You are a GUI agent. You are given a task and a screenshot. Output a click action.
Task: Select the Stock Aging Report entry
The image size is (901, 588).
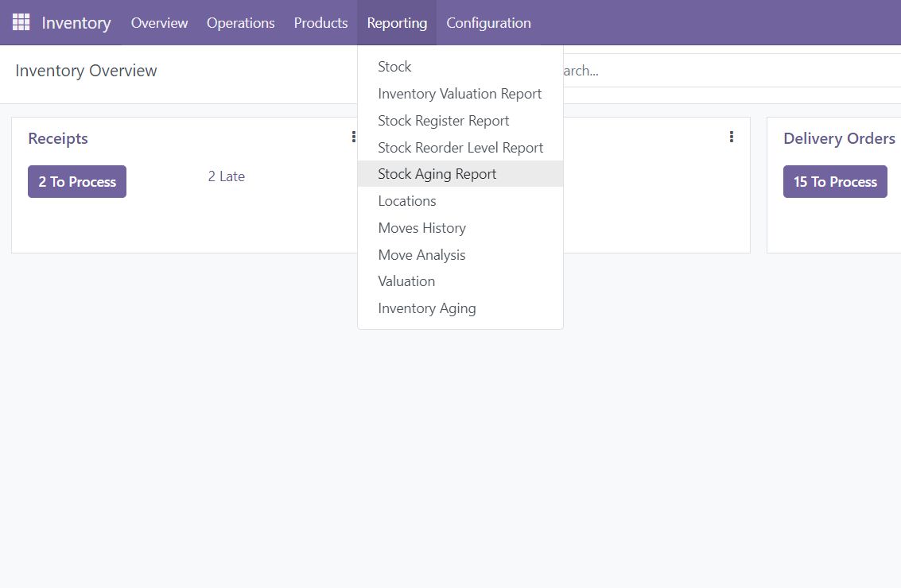pos(437,174)
